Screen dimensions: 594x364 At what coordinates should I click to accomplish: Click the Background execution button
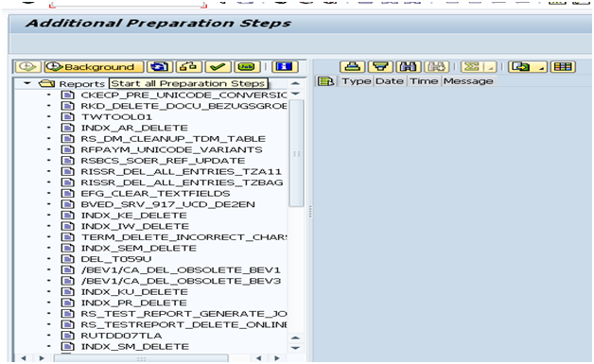94,67
